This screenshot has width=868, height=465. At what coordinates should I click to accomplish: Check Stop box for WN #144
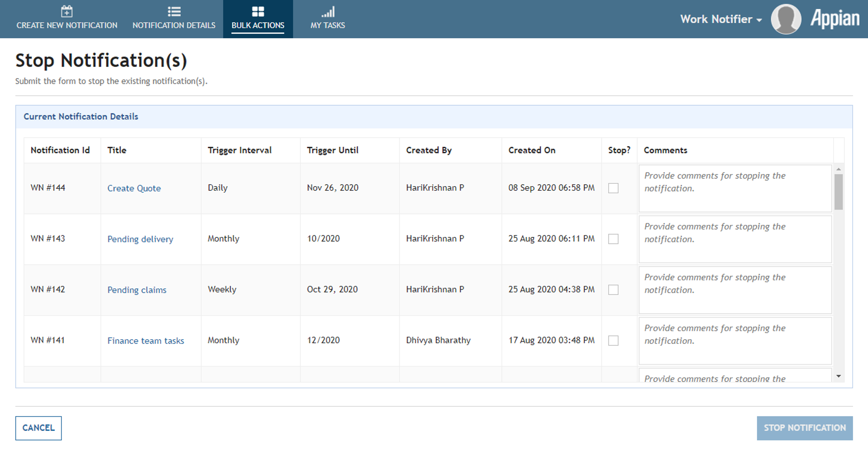pyautogui.click(x=613, y=188)
